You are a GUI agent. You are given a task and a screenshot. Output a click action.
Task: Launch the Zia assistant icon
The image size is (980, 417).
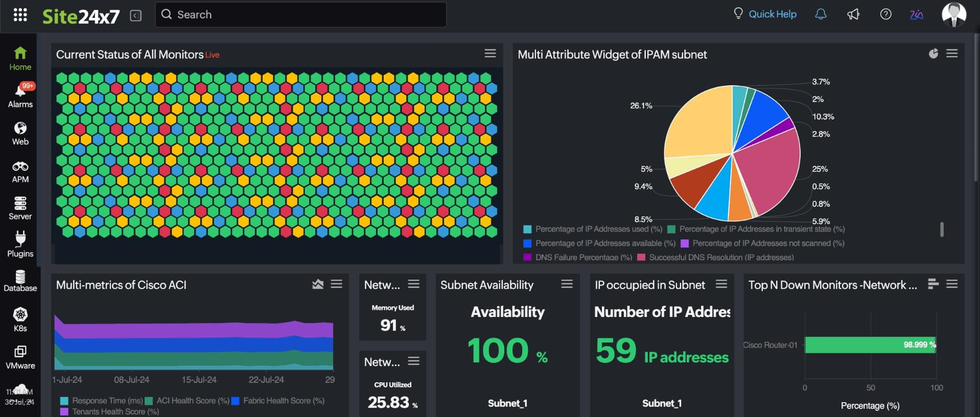pos(916,14)
